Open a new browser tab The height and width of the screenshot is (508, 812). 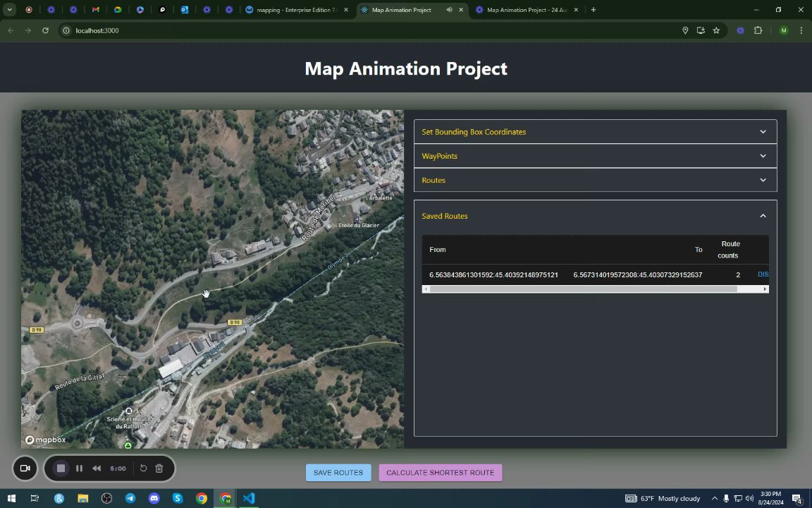click(593, 10)
